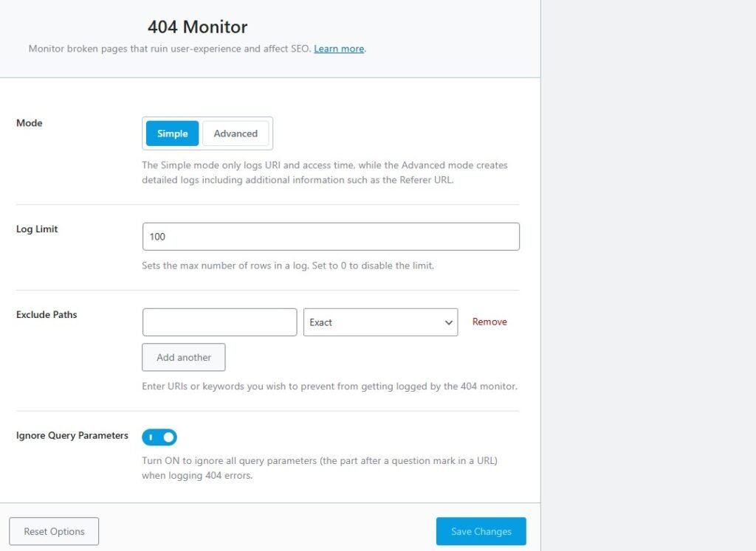Screen dimensions: 756x551
Task: Select Simple mode
Action: [x=173, y=134]
